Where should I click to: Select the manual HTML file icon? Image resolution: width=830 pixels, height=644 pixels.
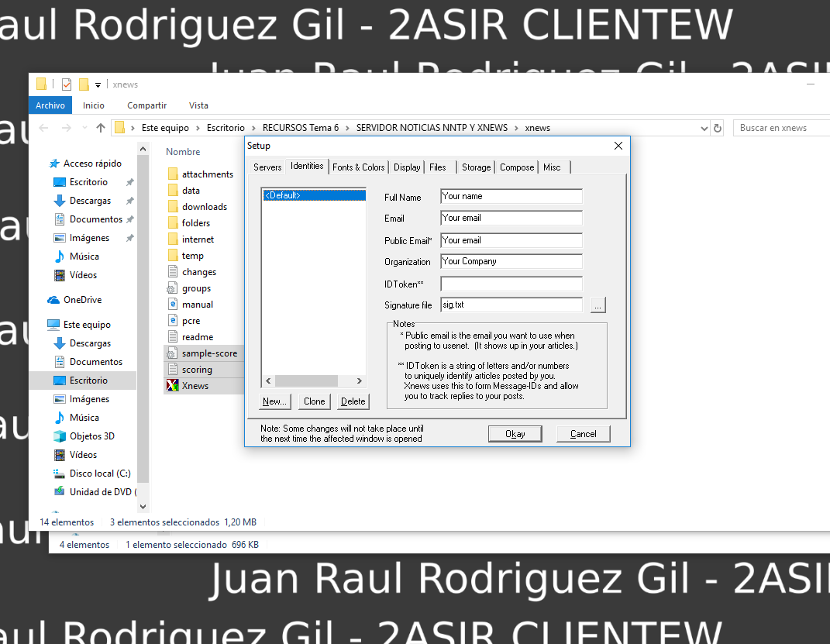point(173,305)
